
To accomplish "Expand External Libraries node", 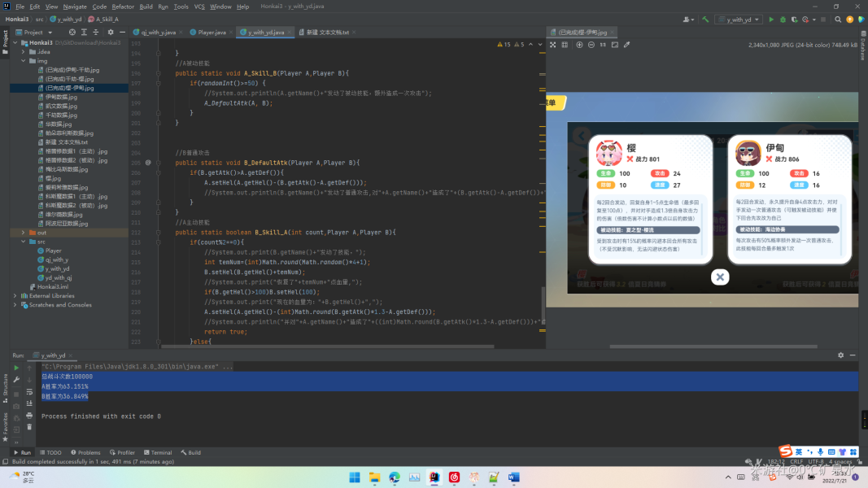I will [x=15, y=296].
